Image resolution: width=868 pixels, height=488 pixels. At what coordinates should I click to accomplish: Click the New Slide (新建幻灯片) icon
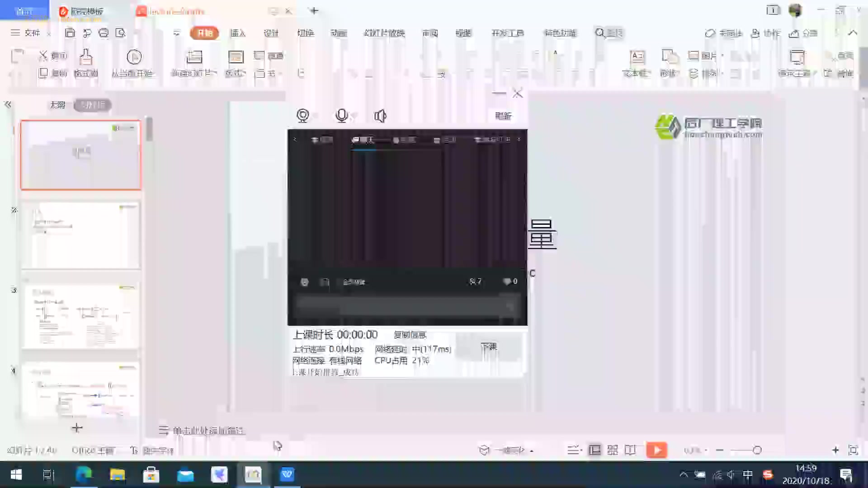tap(194, 57)
